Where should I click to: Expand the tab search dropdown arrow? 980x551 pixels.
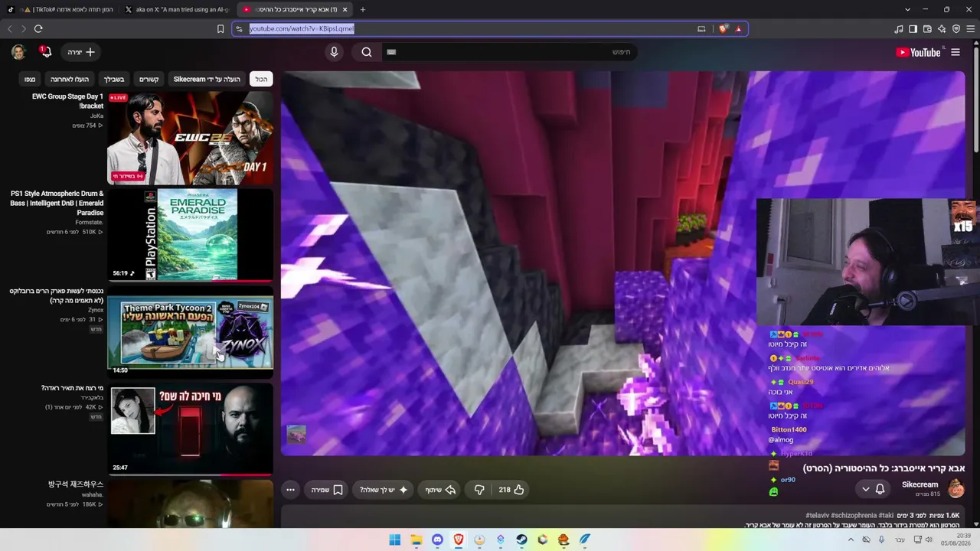(x=907, y=9)
